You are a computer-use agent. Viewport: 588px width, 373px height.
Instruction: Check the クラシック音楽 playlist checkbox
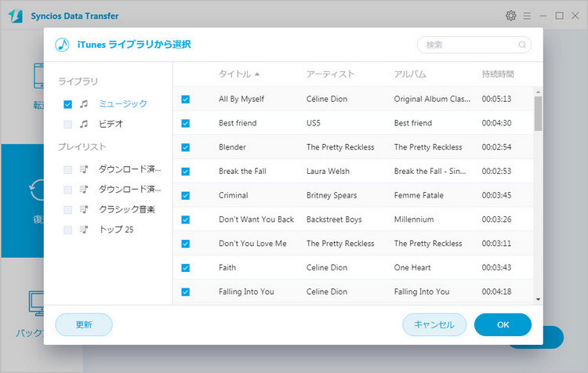[68, 209]
